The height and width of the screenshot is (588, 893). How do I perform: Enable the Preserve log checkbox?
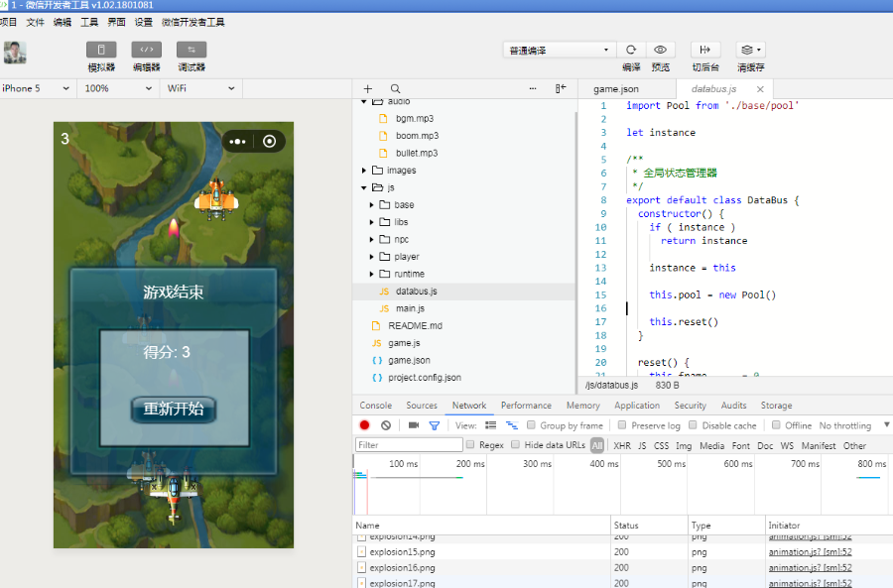(x=623, y=425)
